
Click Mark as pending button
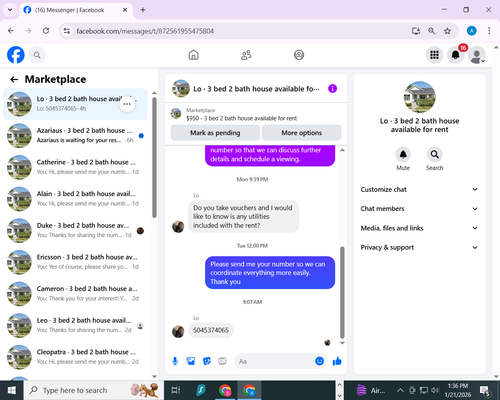[215, 133]
